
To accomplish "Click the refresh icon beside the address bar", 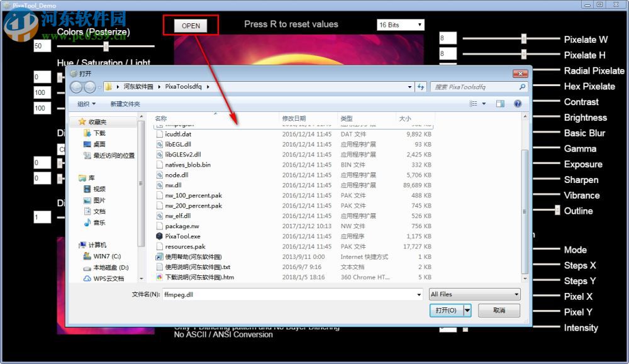I will [x=421, y=87].
